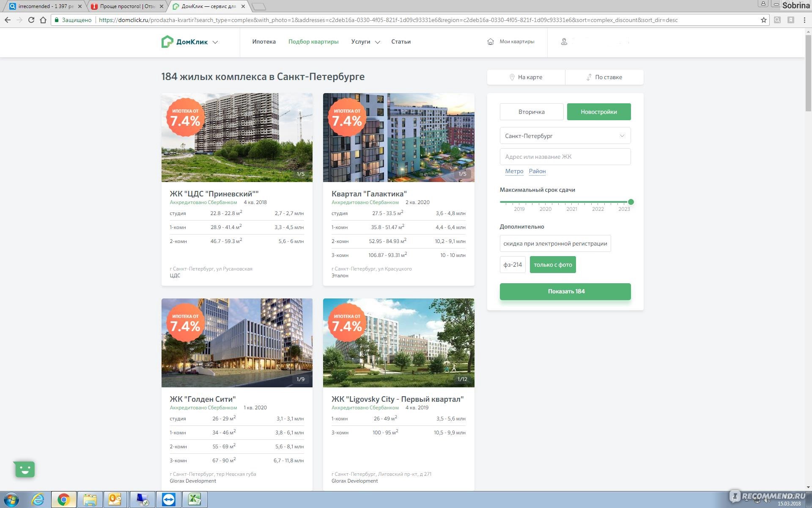Image resolution: width=812 pixels, height=508 pixels.
Task: Launch Internet Explorer from the taskbar
Action: click(38, 500)
